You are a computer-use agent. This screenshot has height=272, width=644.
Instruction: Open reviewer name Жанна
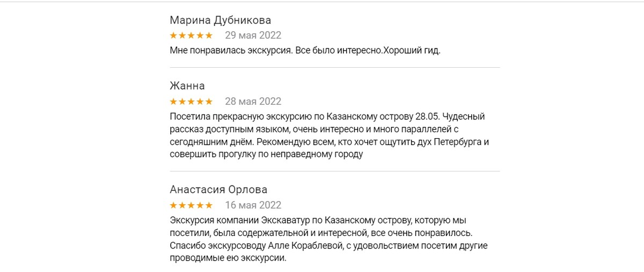187,86
